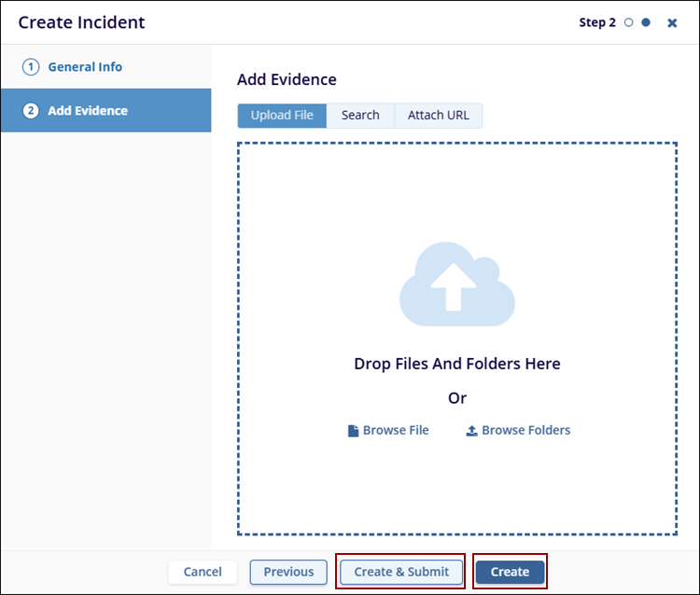This screenshot has height=595, width=700.
Task: Click the cloud upload icon
Action: point(456,284)
